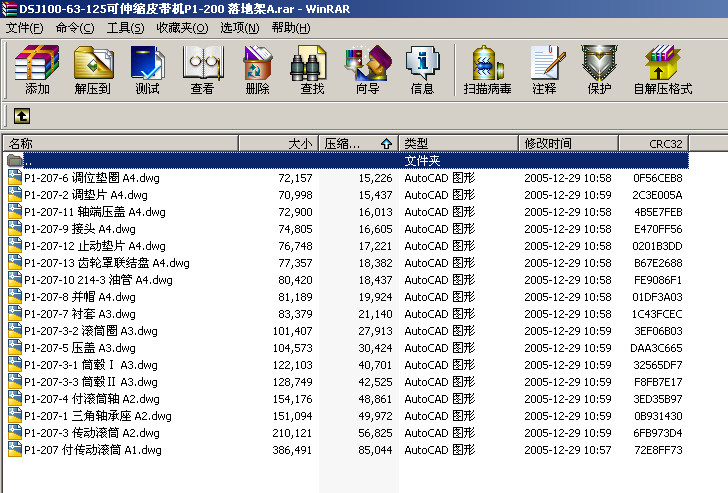Click file icon of P1-207-3-2 滚筒圈 A3.dwg
The height and width of the screenshot is (493, 728).
click(15, 331)
